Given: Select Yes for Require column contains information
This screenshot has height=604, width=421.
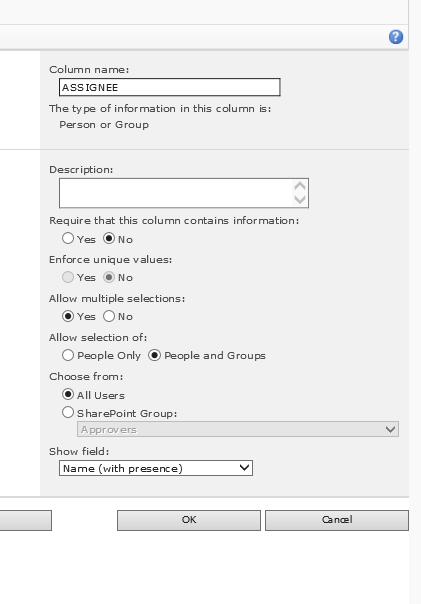Looking at the screenshot, I should pos(68,238).
